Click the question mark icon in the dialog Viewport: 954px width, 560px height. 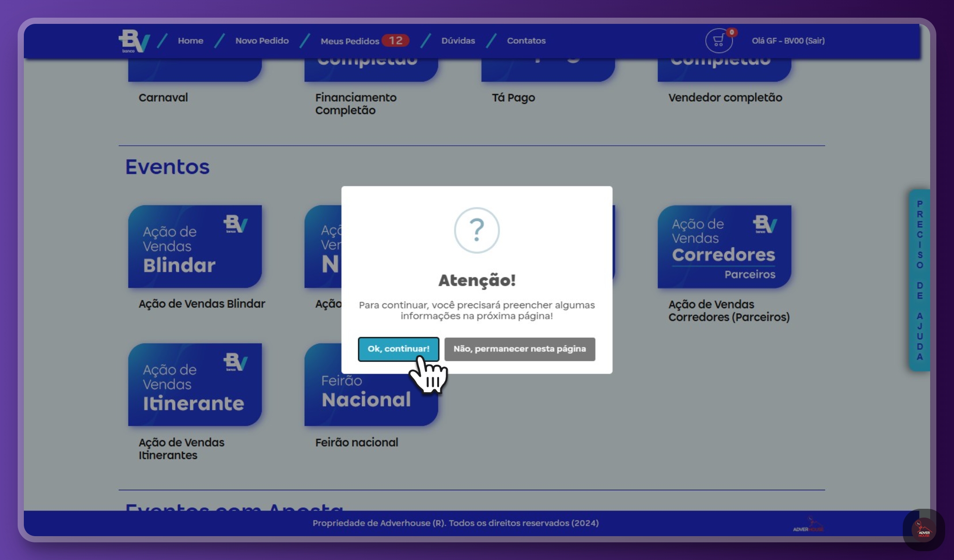(477, 230)
